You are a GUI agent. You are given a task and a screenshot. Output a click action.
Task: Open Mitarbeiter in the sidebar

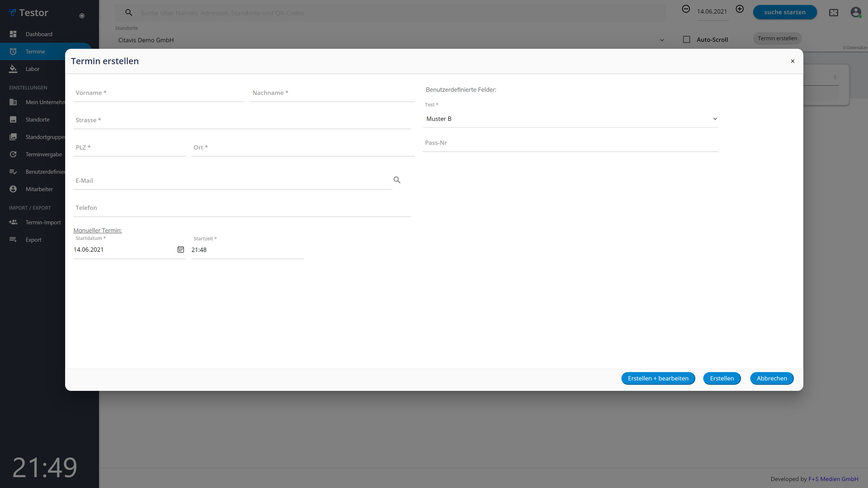click(x=39, y=189)
